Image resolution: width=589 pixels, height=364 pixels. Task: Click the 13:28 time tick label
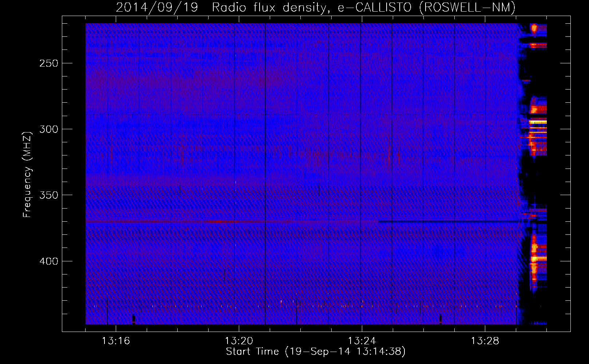(485, 341)
